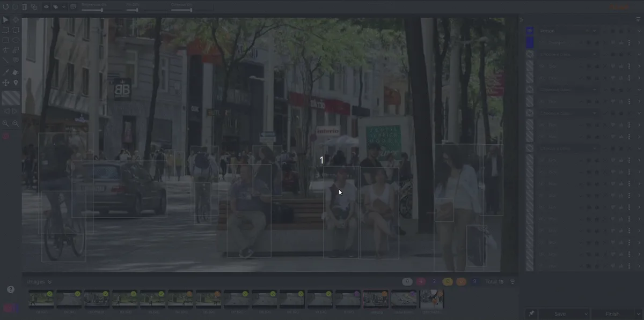The width and height of the screenshot is (644, 320).
Task: Select the last image thumbnail in strip
Action: pos(431,299)
